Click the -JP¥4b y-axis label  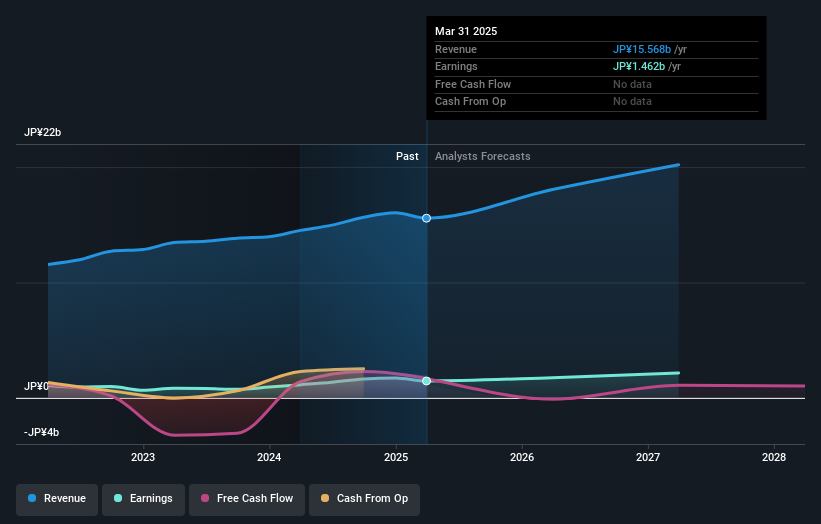click(x=41, y=432)
